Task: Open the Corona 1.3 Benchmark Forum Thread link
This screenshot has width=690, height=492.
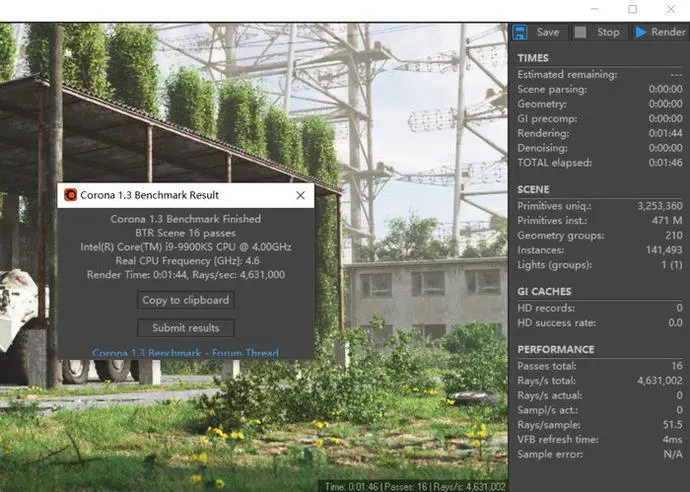Action: (186, 353)
